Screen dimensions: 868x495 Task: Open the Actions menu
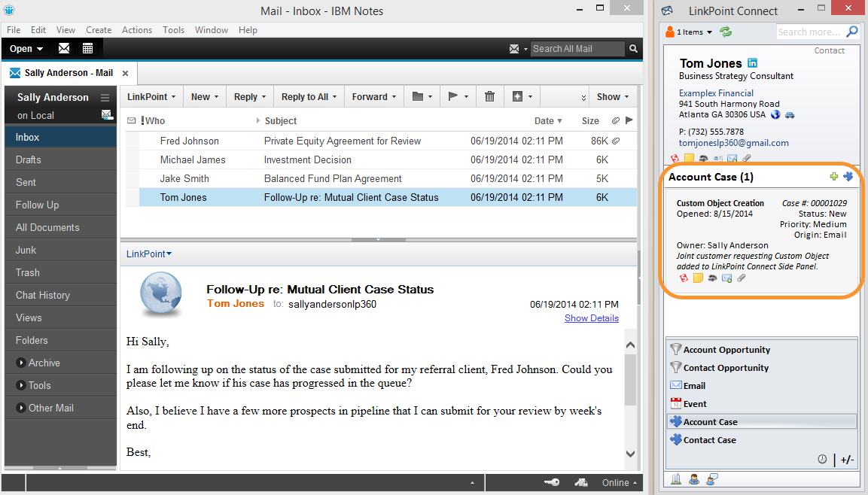tap(137, 30)
